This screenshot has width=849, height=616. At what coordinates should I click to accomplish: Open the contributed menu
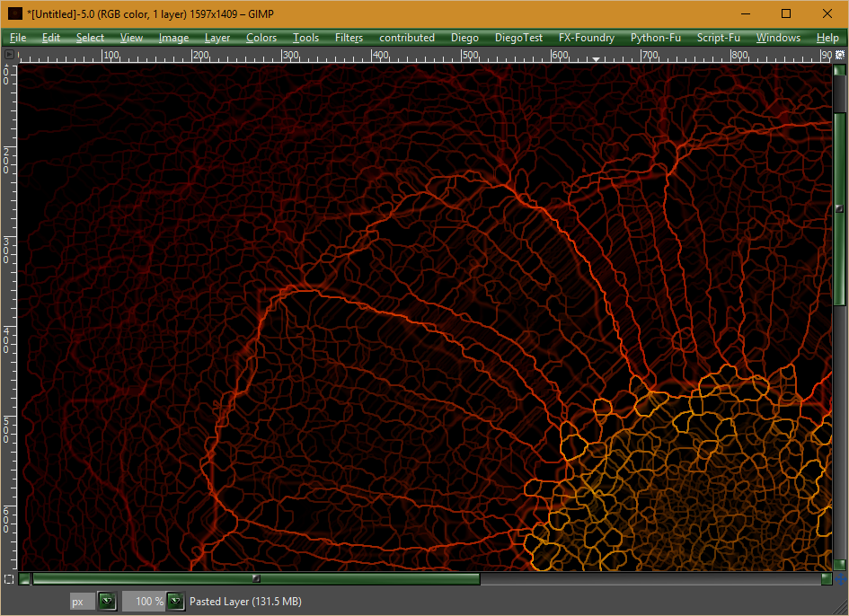(407, 38)
